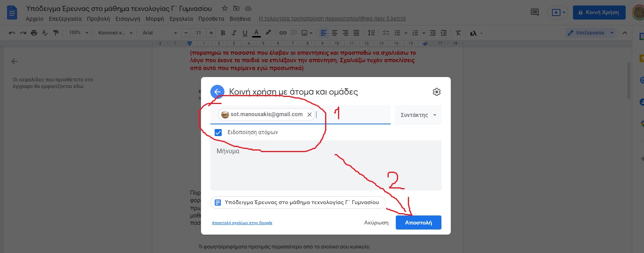Insert a bulleted list

pos(397,33)
